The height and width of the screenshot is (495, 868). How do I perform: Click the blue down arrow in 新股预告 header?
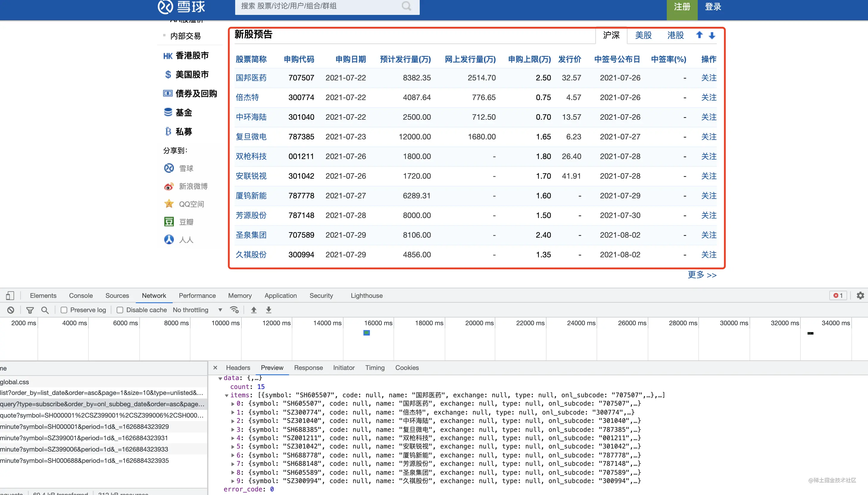tap(712, 35)
